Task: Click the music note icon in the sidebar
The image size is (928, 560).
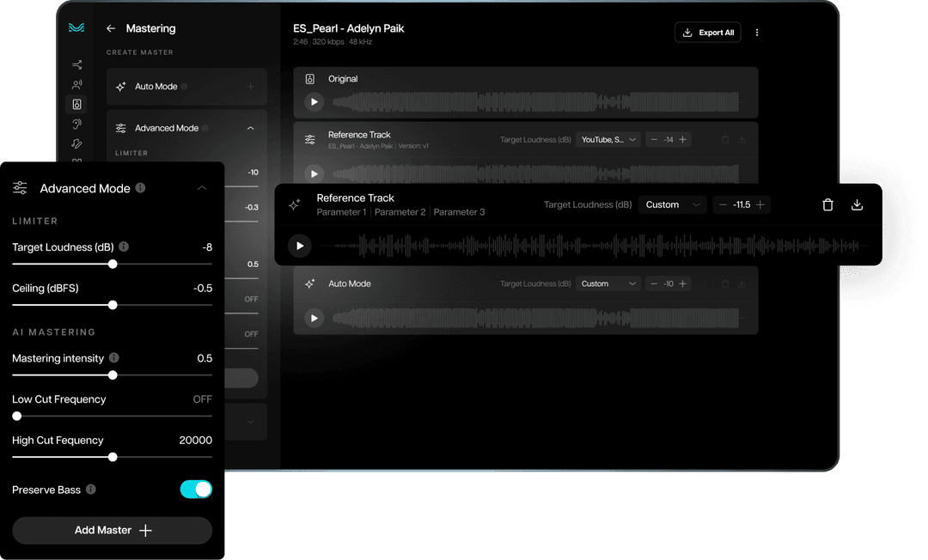Action: click(76, 143)
